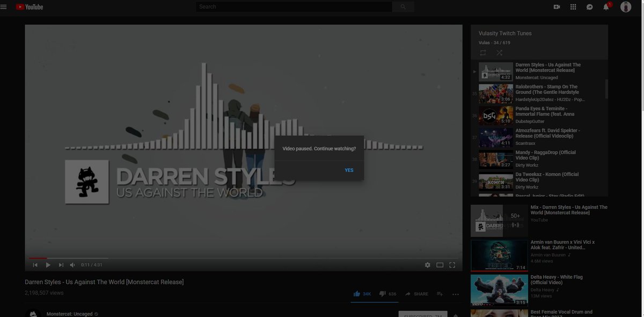Click 'Video paused. Continue watching?' dialog text
Screen dimensions: 644x317
(x=319, y=148)
